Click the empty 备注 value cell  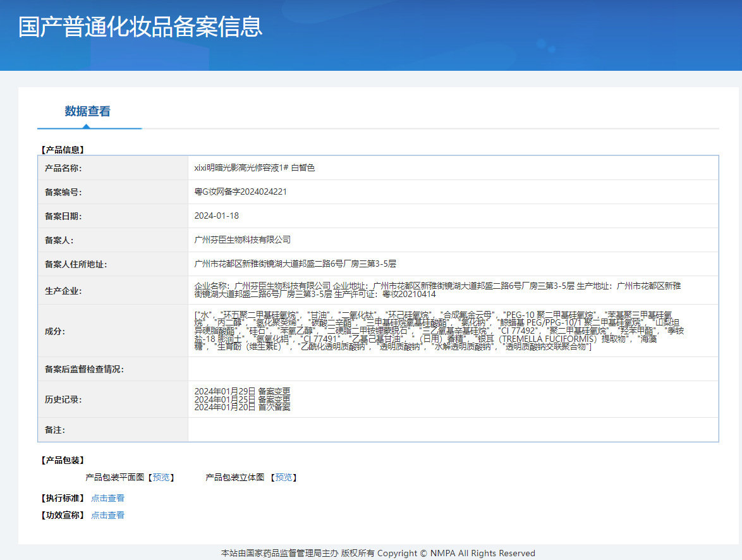click(453, 430)
